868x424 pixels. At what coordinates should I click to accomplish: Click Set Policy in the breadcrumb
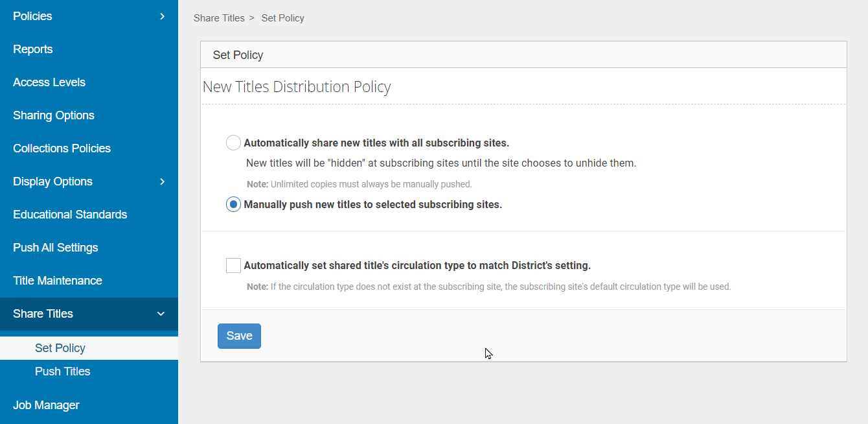coord(282,18)
